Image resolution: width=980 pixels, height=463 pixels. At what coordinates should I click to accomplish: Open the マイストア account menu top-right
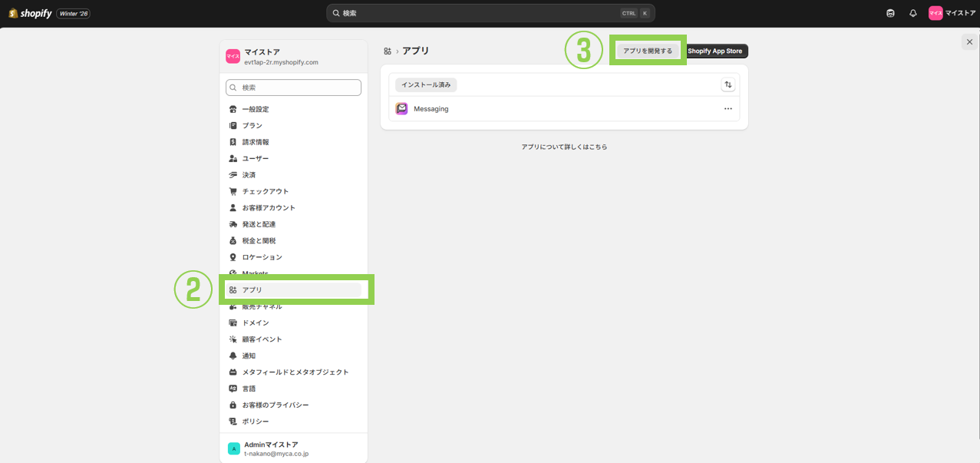[952, 13]
